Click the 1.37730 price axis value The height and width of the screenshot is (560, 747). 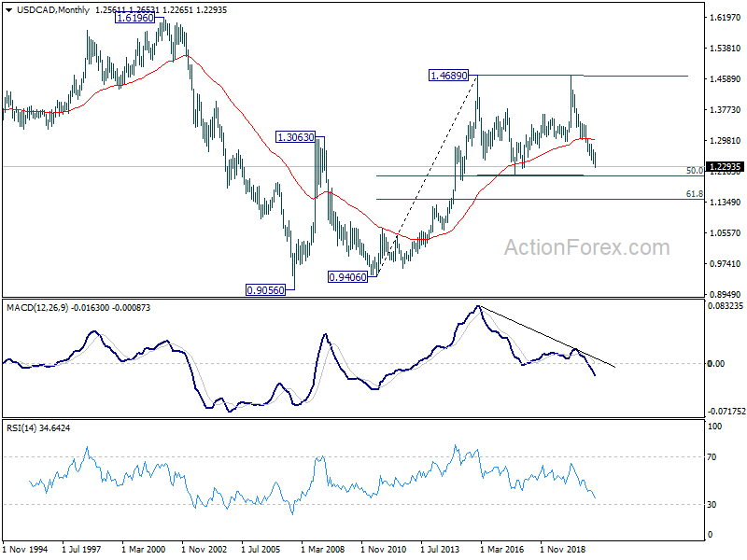pos(726,110)
